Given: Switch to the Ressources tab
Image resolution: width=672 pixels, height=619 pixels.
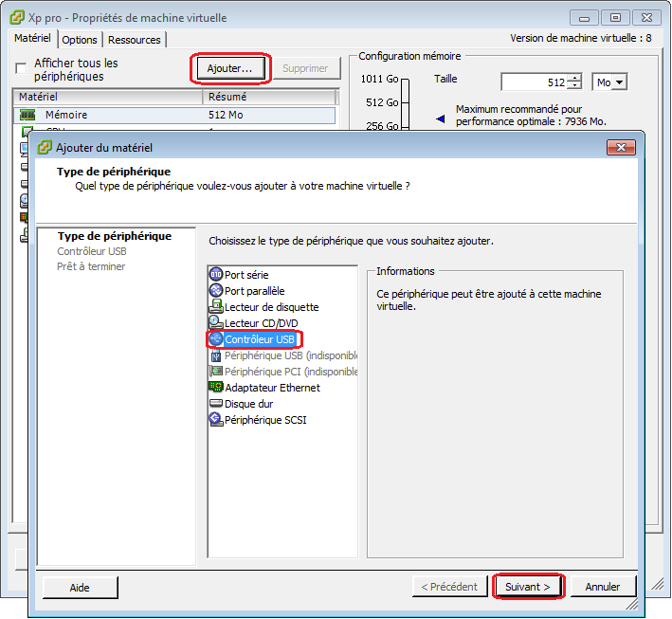Looking at the screenshot, I should [135, 40].
